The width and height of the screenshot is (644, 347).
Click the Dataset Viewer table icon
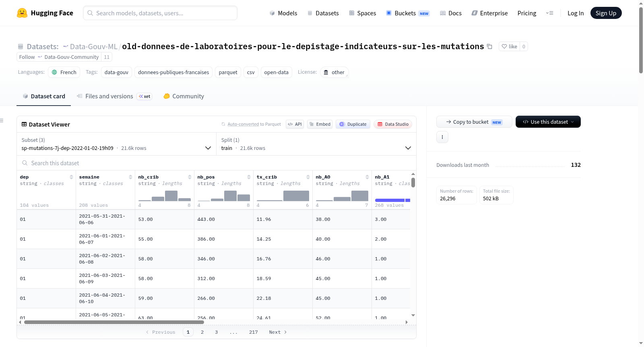(24, 124)
